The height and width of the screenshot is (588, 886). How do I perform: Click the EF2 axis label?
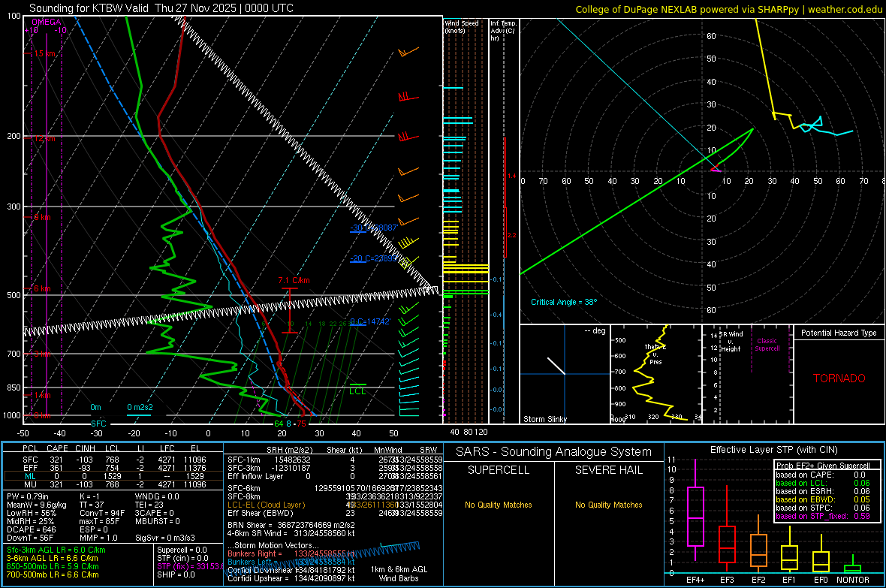[758, 580]
